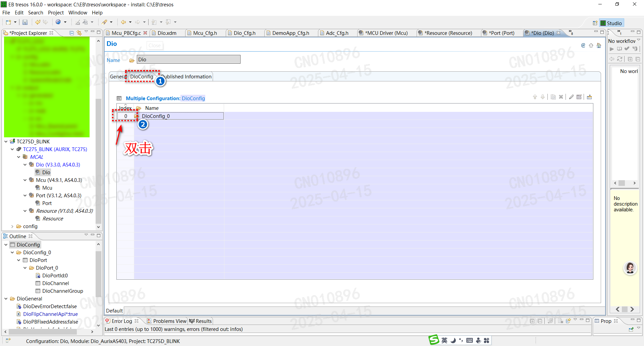Click the move down arrow above table
This screenshot has width=644, height=346.
543,97
